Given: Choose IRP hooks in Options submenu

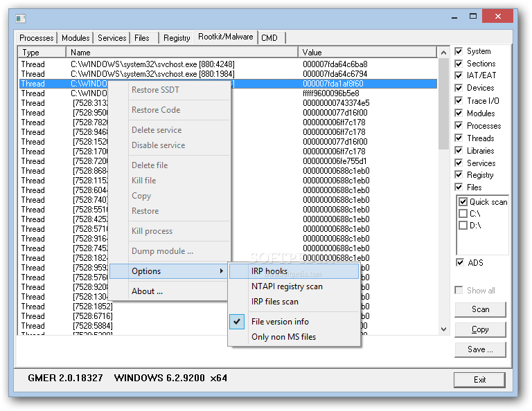Looking at the screenshot, I should point(294,271).
